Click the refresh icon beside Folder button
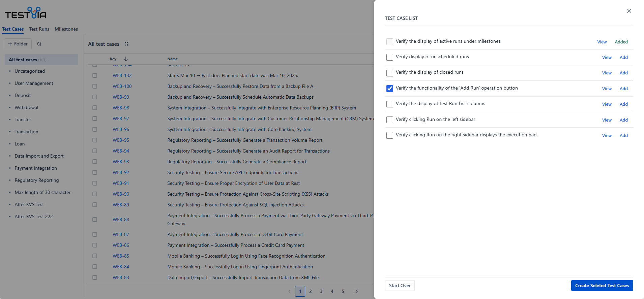 point(39,44)
